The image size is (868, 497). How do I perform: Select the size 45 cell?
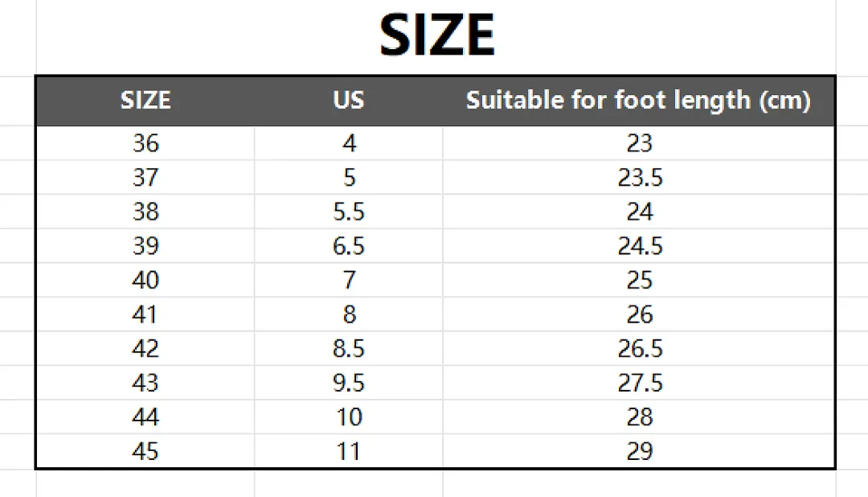point(145,451)
